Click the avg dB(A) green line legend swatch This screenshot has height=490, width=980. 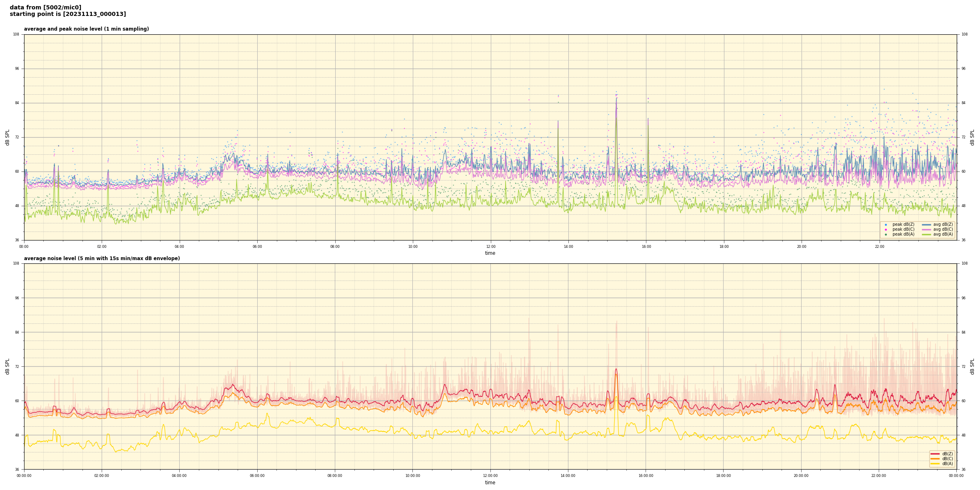pyautogui.click(x=927, y=234)
